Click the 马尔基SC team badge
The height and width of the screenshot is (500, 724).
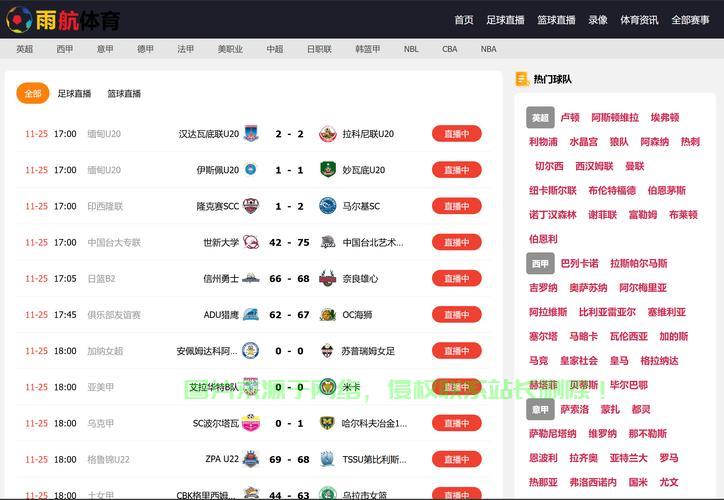click(328, 206)
